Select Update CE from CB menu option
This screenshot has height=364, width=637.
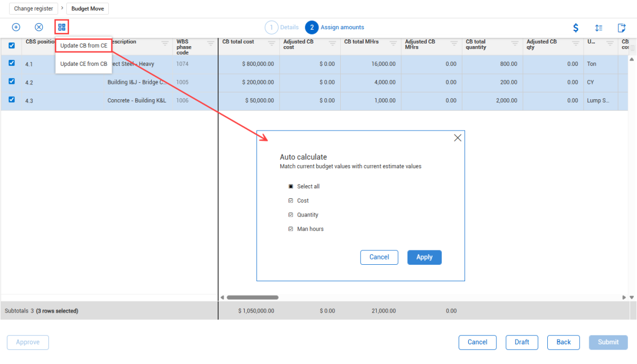pyautogui.click(x=83, y=64)
